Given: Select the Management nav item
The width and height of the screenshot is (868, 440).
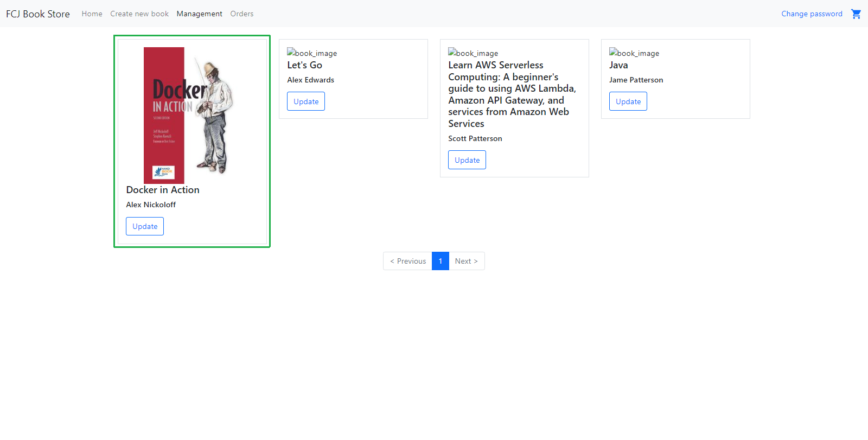Looking at the screenshot, I should click(x=199, y=14).
